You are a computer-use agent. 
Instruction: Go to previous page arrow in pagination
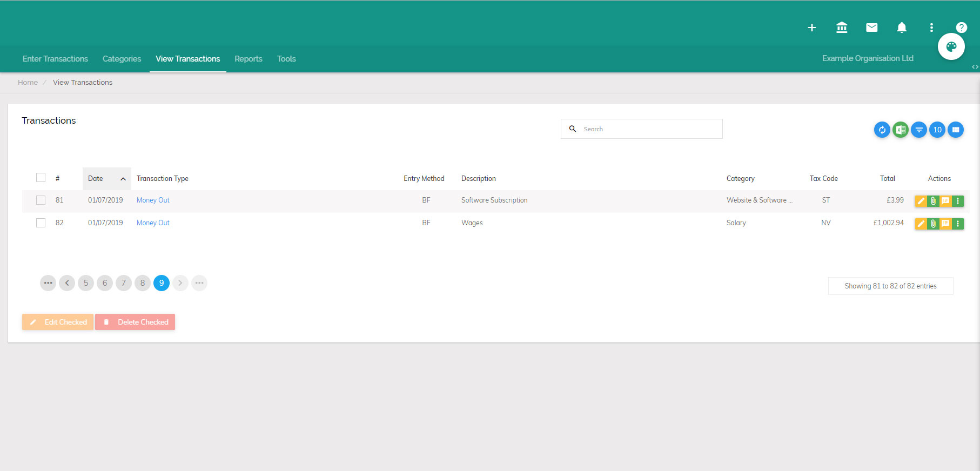coord(67,283)
